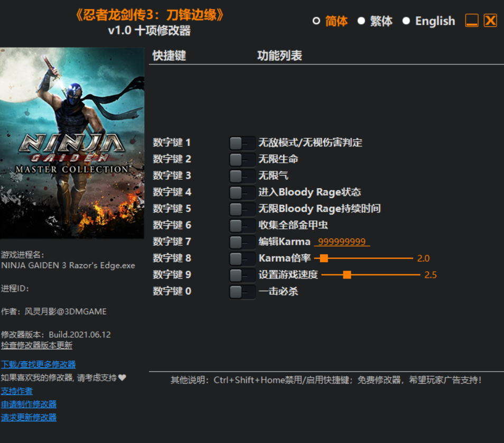Viewport: 504px width, 443px height.
Task: Open 申请制作修改器 link
Action: [29, 404]
